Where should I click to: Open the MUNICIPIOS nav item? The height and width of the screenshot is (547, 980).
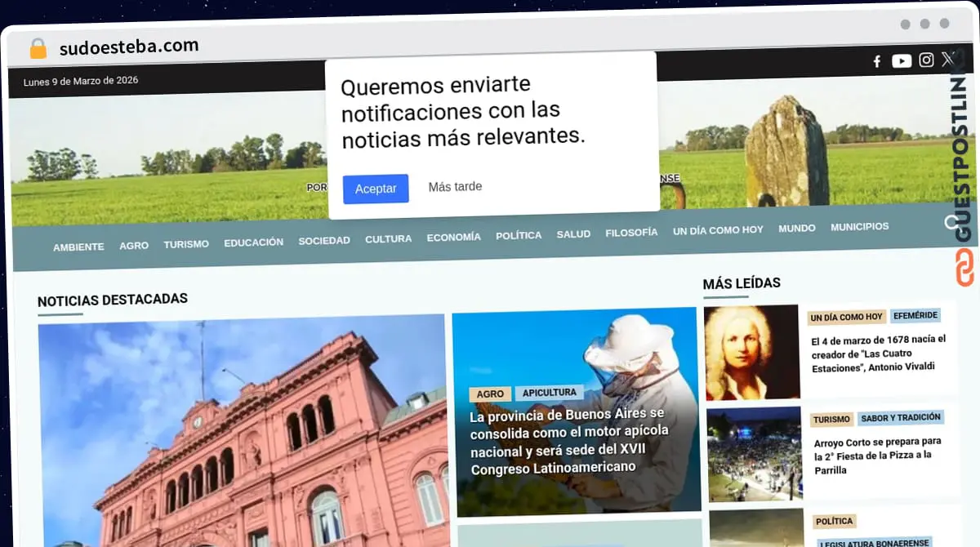click(859, 227)
